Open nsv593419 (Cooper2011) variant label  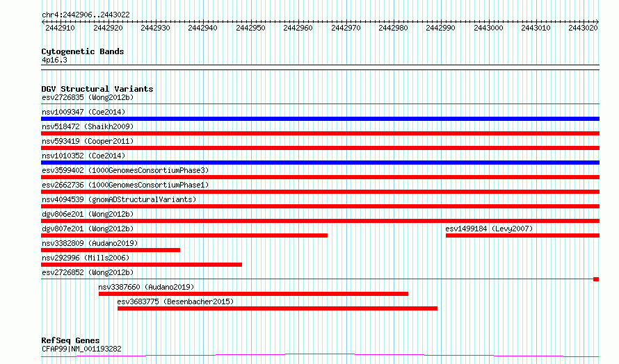[x=88, y=141]
